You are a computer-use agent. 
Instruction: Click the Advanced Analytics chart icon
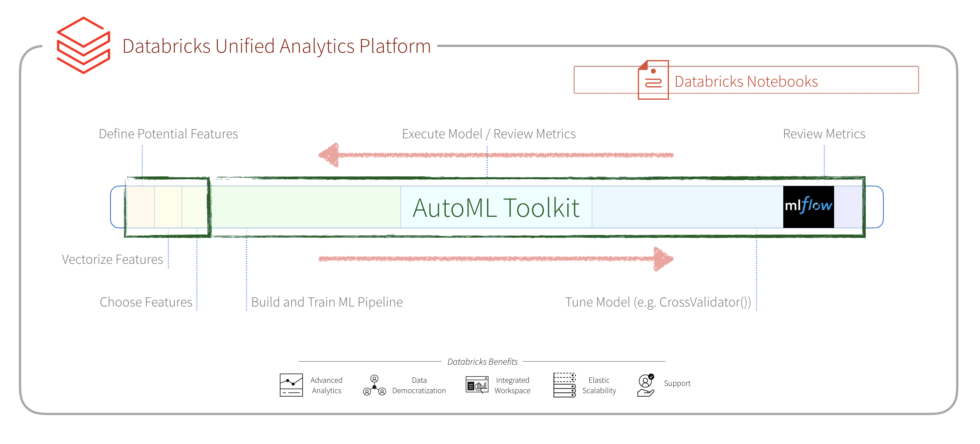coord(291,385)
